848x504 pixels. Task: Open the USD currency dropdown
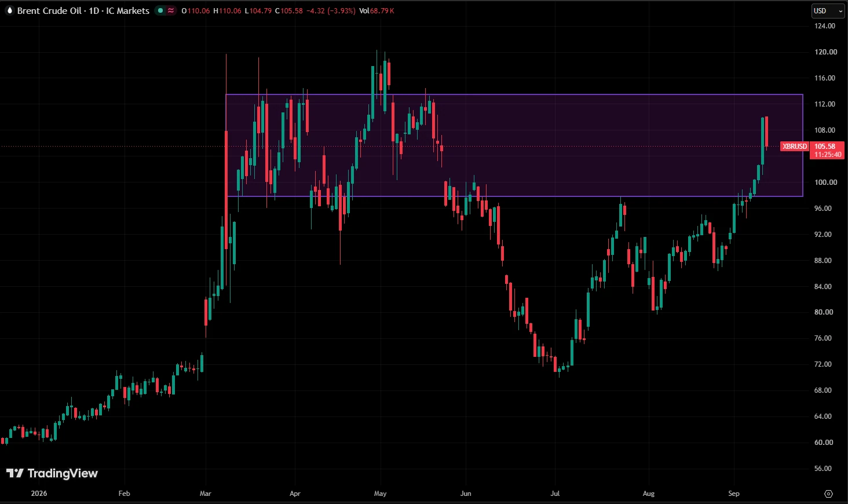[828, 10]
